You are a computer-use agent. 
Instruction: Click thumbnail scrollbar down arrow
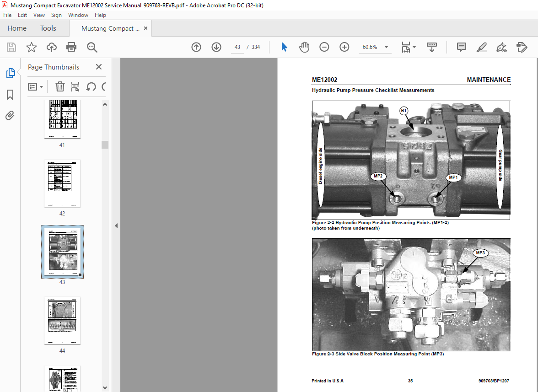coord(105,387)
